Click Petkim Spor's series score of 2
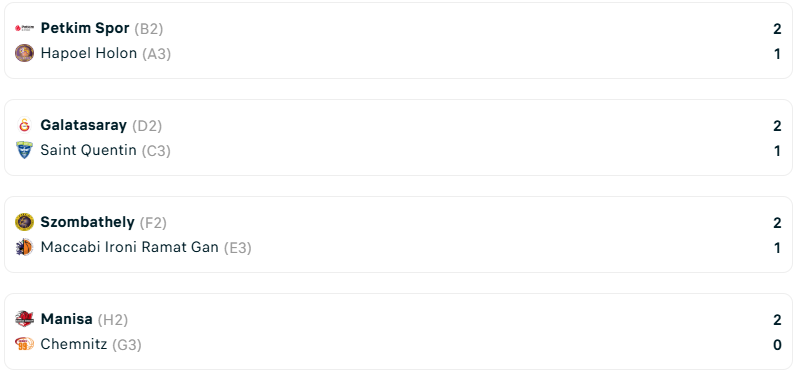This screenshot has height=372, width=798. click(x=777, y=29)
